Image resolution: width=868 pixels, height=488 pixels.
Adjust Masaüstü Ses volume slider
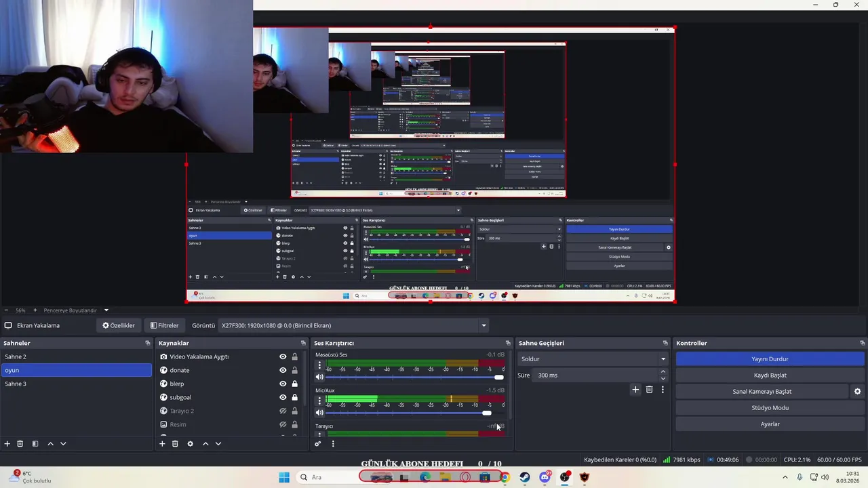click(416, 378)
